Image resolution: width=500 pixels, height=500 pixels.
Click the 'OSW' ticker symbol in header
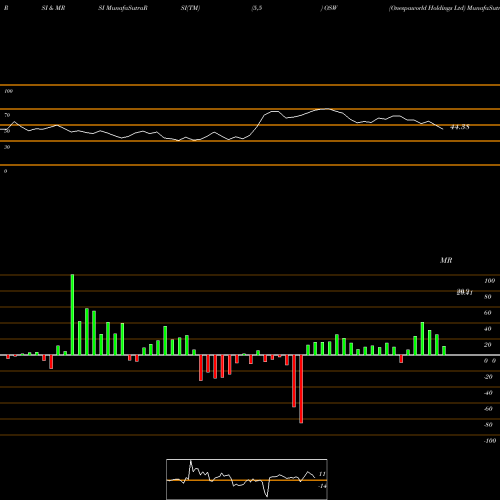(x=331, y=8)
